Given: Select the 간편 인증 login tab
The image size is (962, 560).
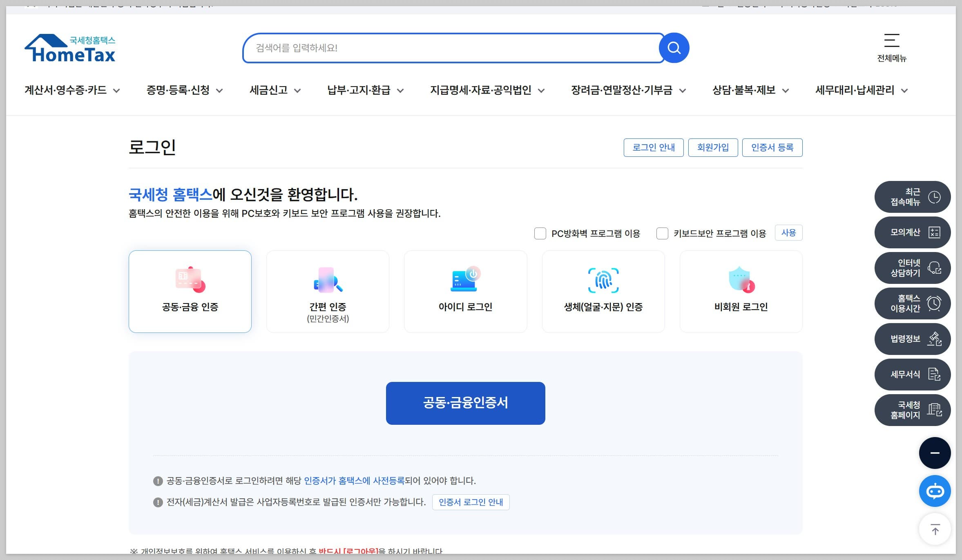Looking at the screenshot, I should click(328, 292).
